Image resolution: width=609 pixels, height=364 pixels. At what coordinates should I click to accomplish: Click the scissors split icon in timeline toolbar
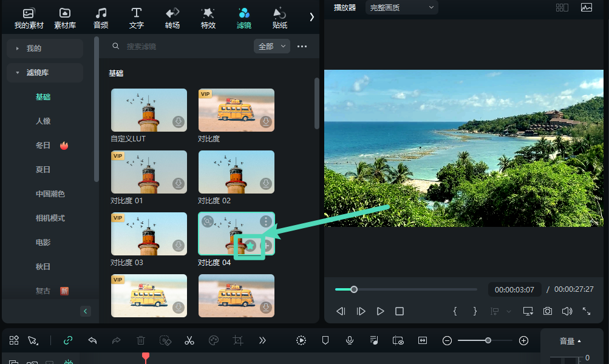pos(189,340)
